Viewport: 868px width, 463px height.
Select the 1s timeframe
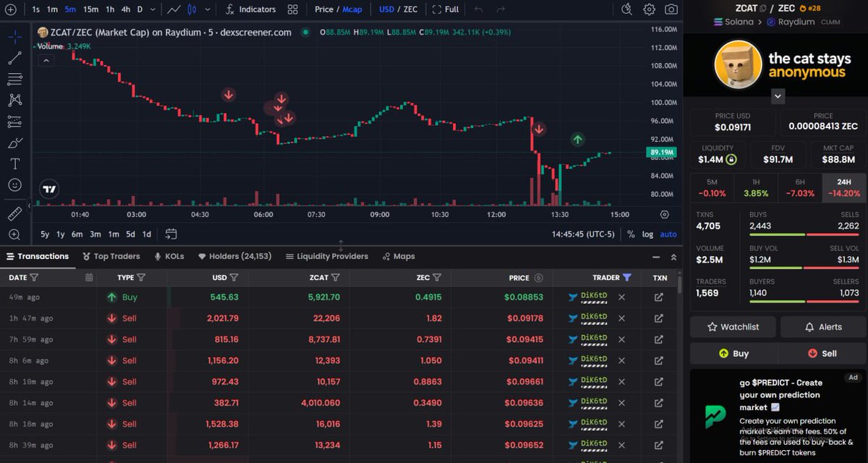pyautogui.click(x=36, y=9)
